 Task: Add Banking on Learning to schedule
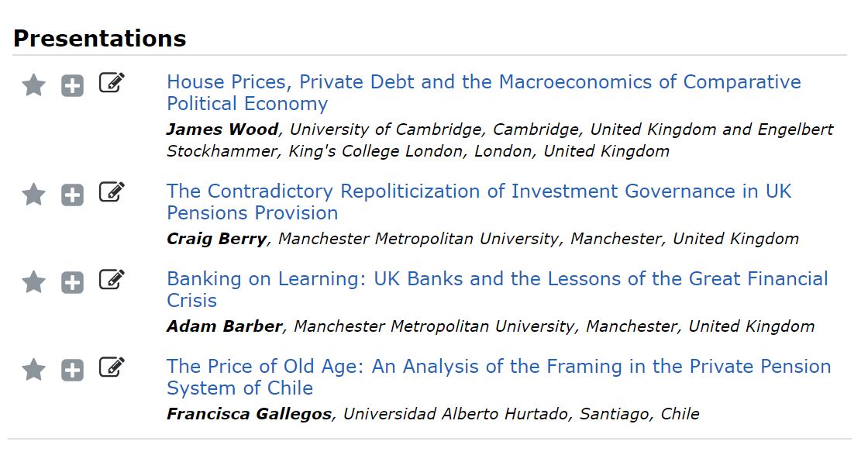(72, 283)
